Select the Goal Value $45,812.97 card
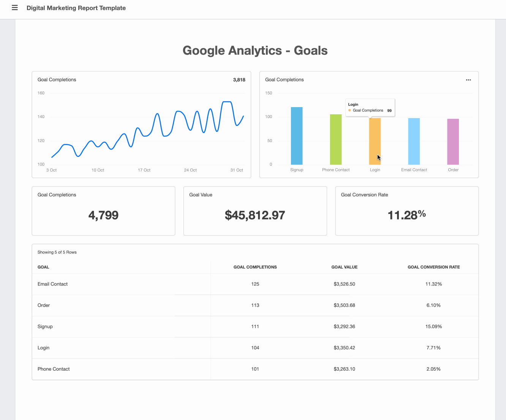This screenshot has width=506, height=420. point(255,211)
